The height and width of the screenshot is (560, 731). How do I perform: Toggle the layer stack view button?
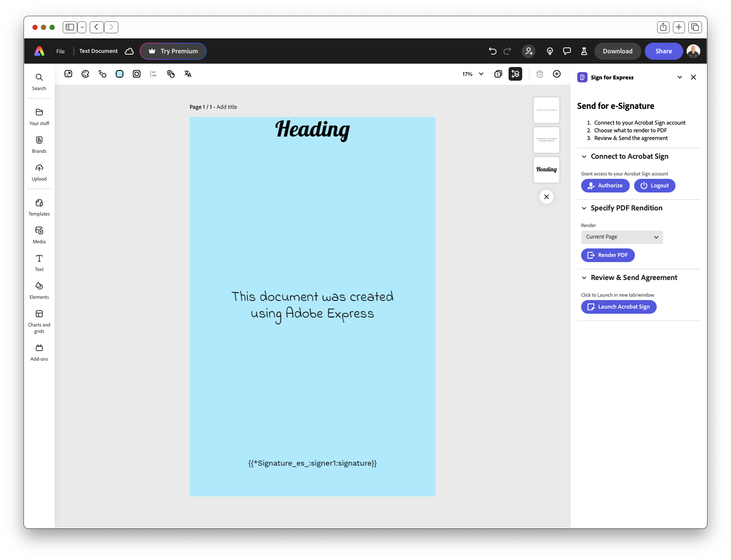click(515, 74)
